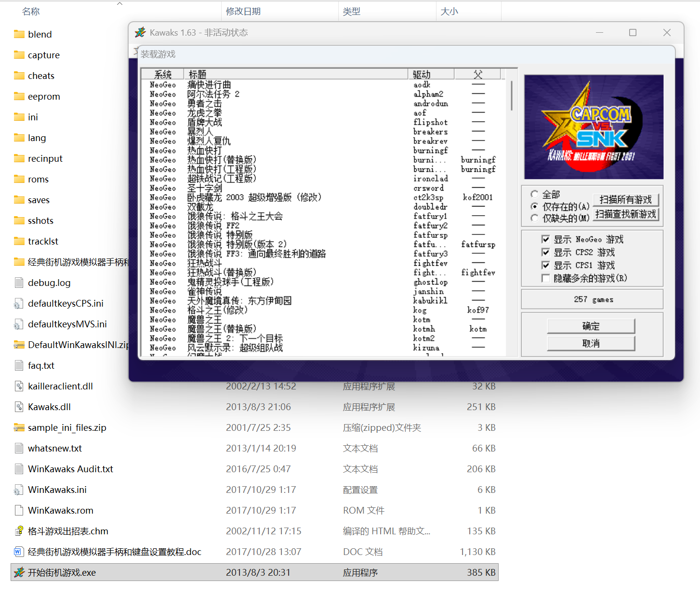Enable 隐藏多余的游戏(R) checkbox
Viewport: 700px width, 594px height.
[546, 278]
